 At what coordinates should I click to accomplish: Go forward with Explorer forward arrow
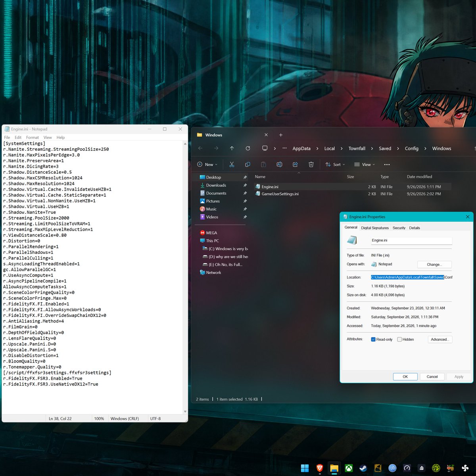click(216, 148)
